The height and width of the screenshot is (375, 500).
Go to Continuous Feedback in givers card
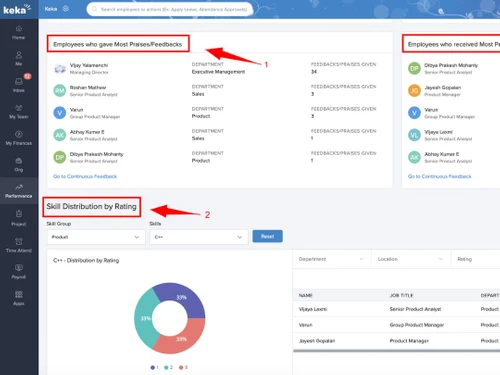(85, 176)
